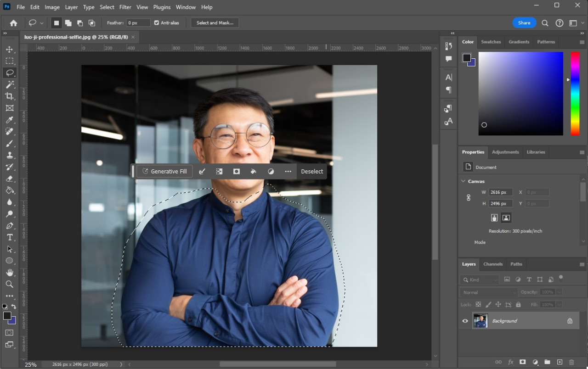The width and height of the screenshot is (588, 369).
Task: Open the Filter menu
Action: coord(125,7)
